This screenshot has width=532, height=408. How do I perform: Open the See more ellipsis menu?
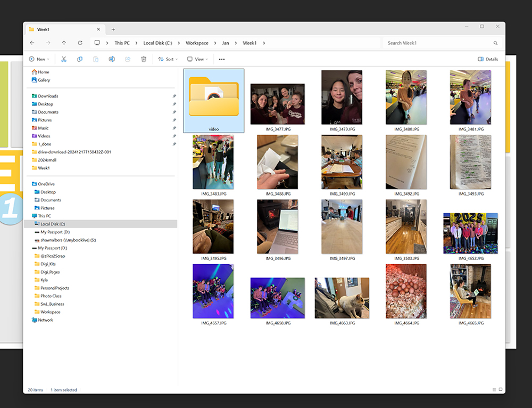[221, 59]
